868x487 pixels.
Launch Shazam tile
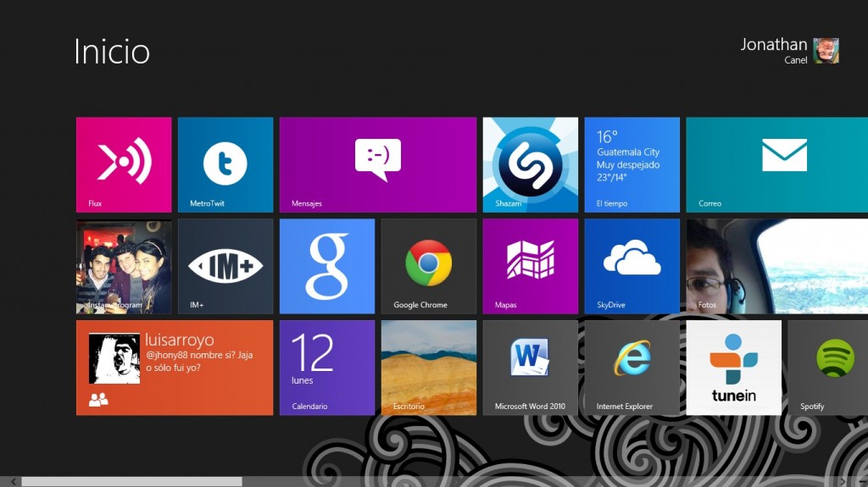(x=531, y=164)
